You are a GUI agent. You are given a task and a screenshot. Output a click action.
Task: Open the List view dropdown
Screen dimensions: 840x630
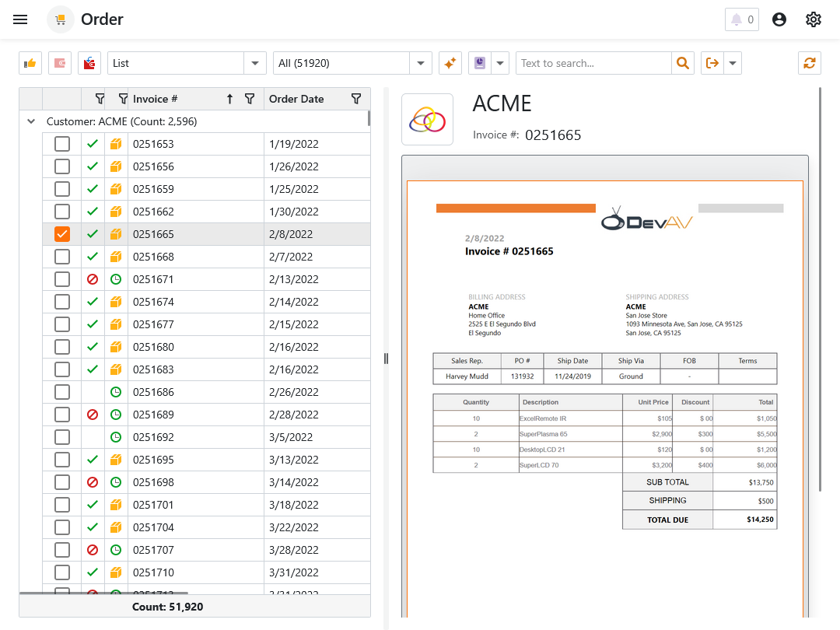tap(255, 63)
